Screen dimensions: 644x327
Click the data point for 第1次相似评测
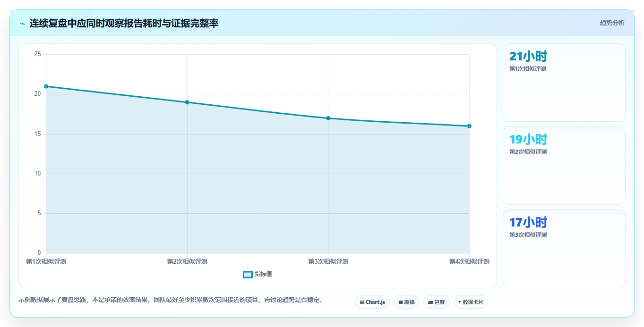pos(46,86)
